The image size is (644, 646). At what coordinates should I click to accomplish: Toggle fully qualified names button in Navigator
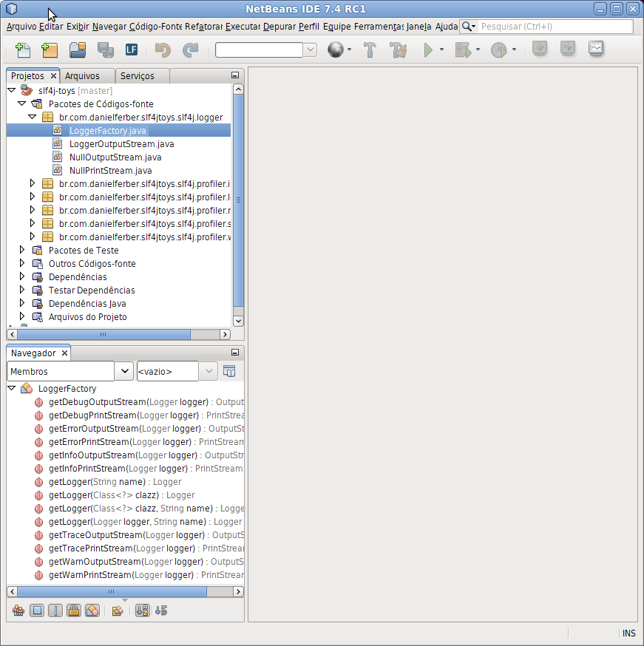tap(118, 611)
